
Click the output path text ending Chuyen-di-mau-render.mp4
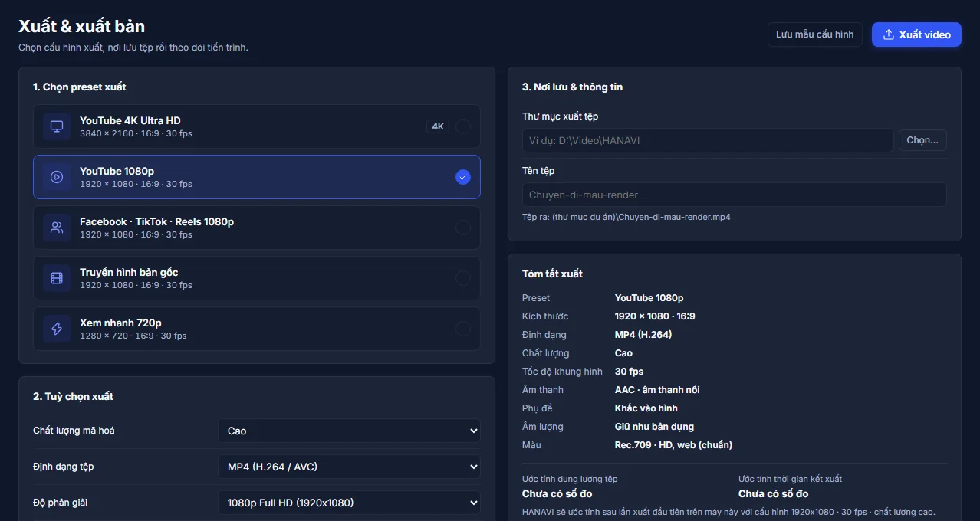(x=626, y=217)
